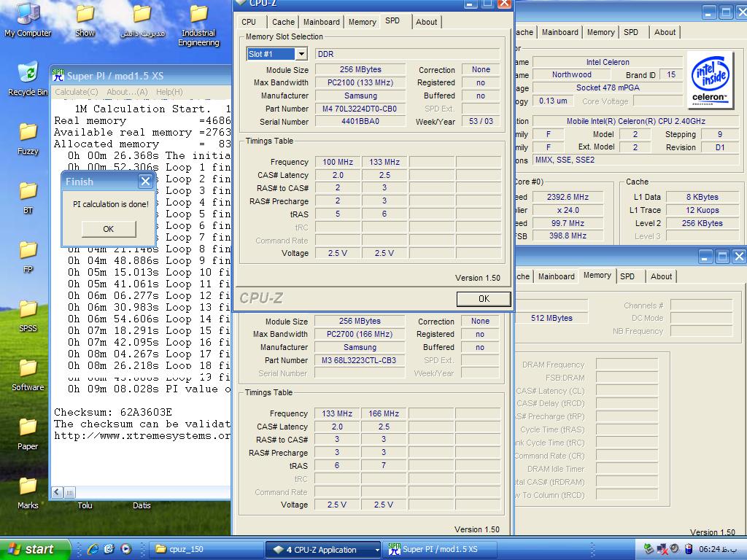The width and height of the screenshot is (747, 560).
Task: Open cpuz_150 taskbar button
Action: coord(206,549)
